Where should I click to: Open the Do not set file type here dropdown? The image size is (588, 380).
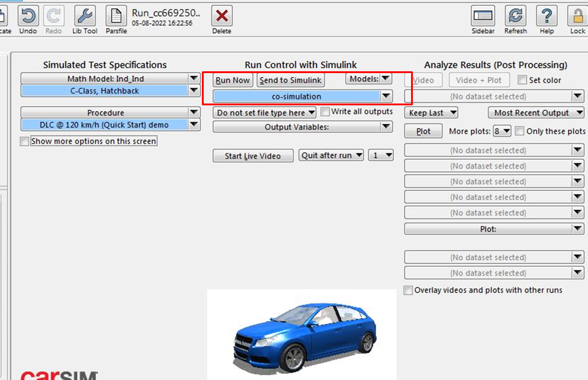point(265,112)
